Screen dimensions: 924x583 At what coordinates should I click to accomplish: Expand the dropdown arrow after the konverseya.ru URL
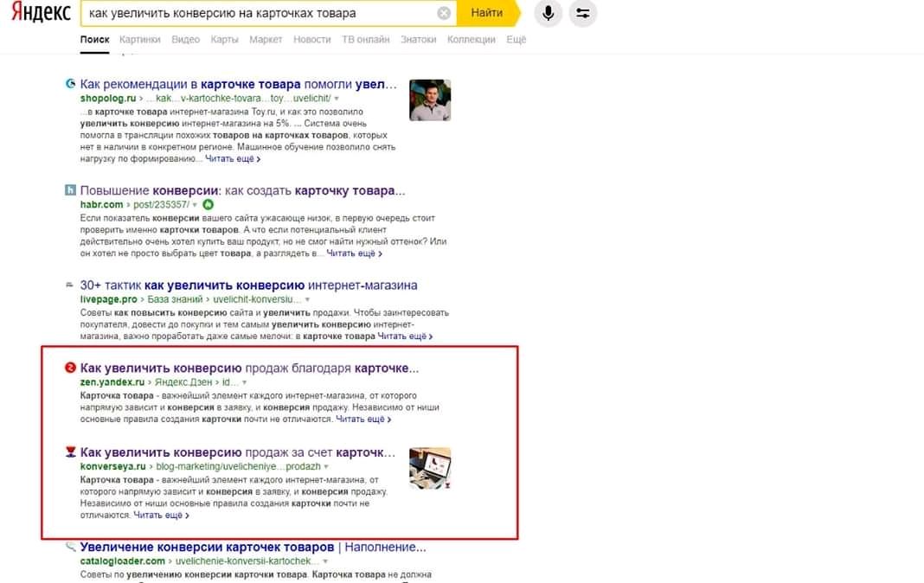tap(326, 466)
